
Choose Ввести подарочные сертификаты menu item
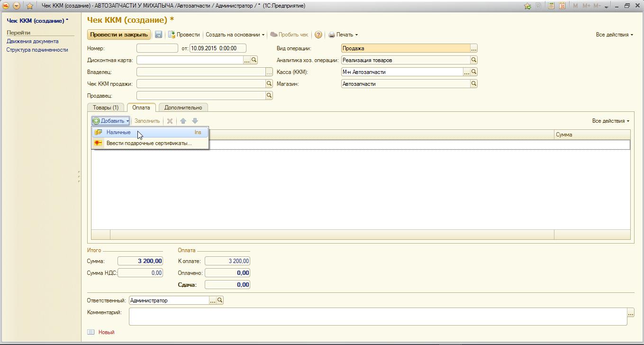point(149,143)
